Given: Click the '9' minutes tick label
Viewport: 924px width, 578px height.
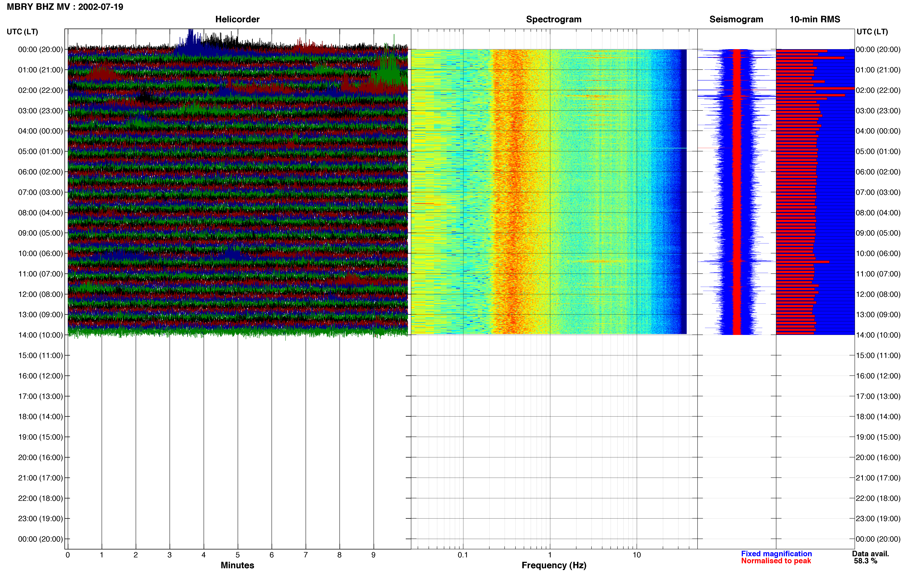Looking at the screenshot, I should click(x=373, y=555).
